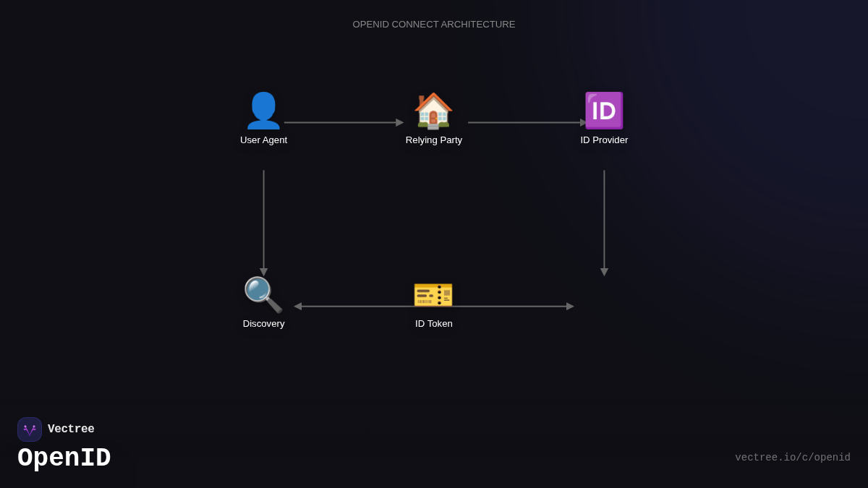Click the ID Provider label
Image resolution: width=868 pixels, height=488 pixels.
[604, 140]
